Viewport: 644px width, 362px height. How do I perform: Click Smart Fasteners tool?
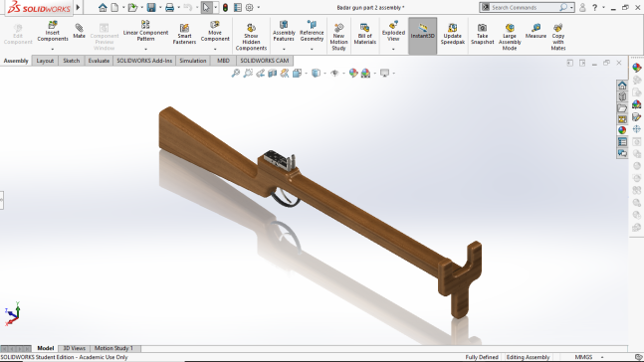point(184,34)
